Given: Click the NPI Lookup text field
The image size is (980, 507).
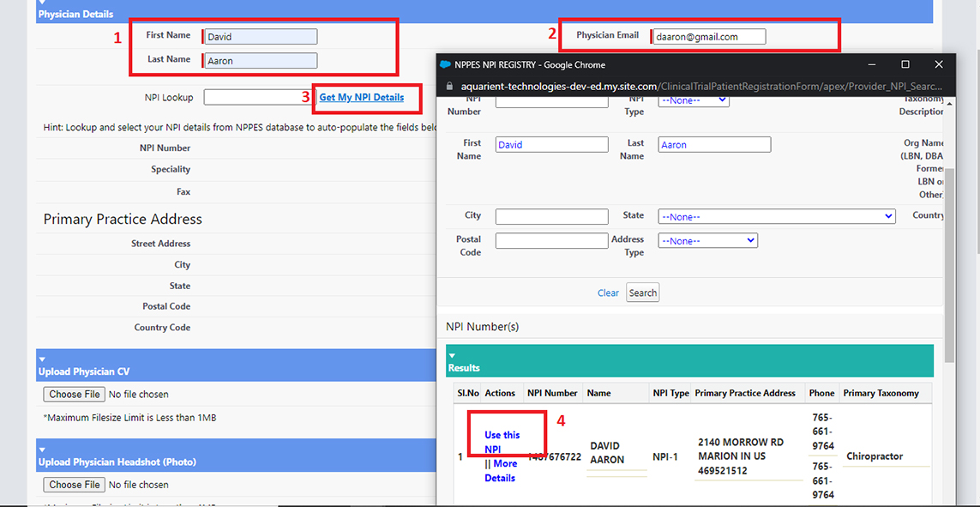Looking at the screenshot, I should [x=258, y=98].
